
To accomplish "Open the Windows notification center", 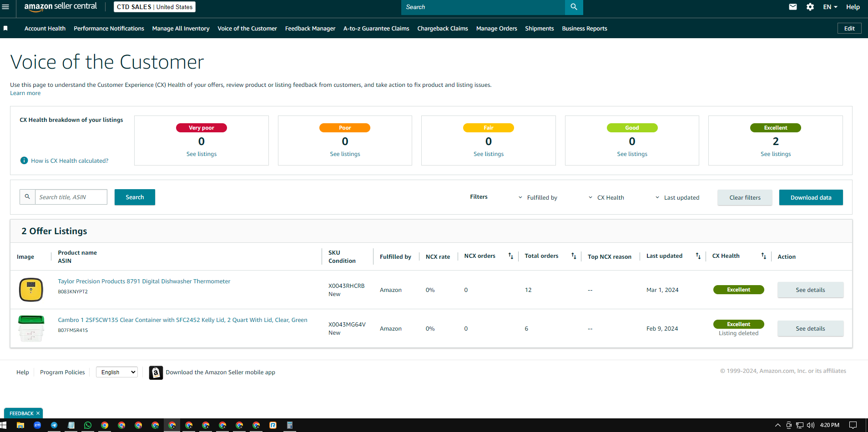I will pyautogui.click(x=853, y=425).
